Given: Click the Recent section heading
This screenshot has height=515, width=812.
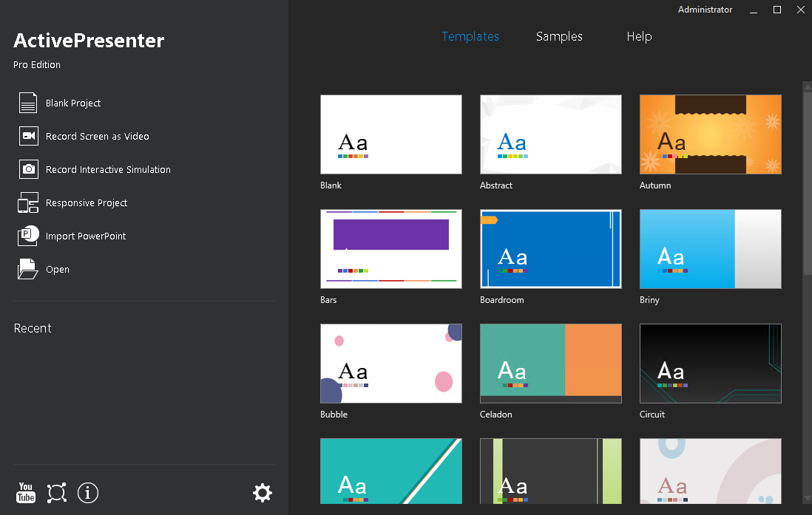Looking at the screenshot, I should click(x=33, y=328).
